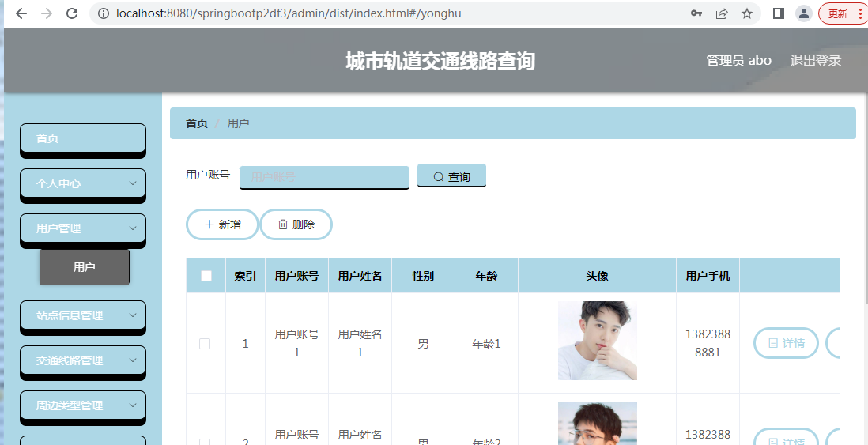Reload the page with refresh icon
Viewport: 868px width, 445px height.
coord(72,13)
